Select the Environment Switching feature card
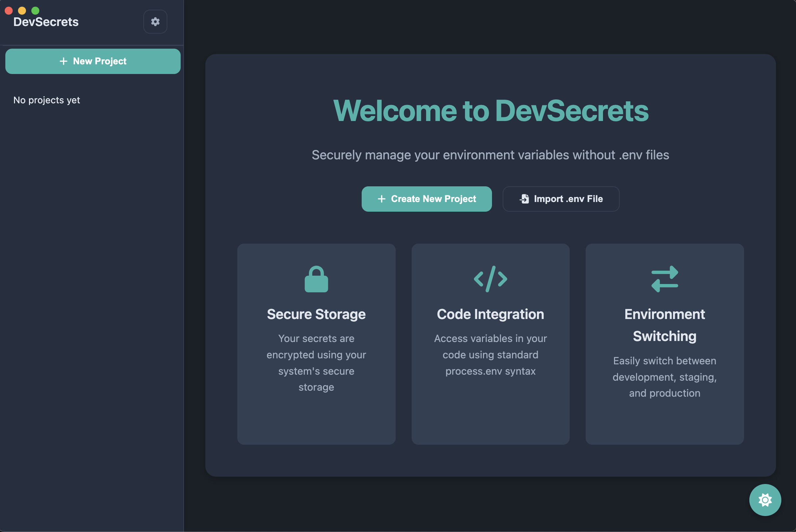Image resolution: width=796 pixels, height=532 pixels. pos(664,344)
